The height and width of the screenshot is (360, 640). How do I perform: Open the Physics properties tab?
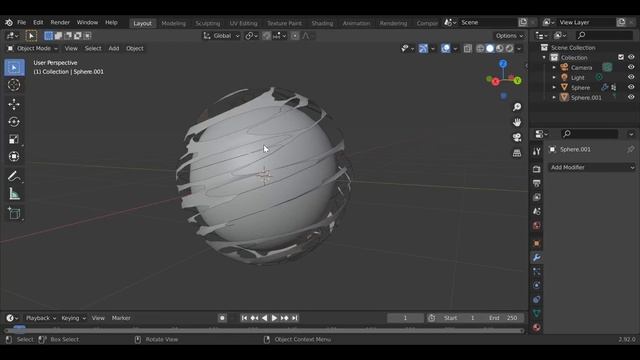[x=537, y=285]
